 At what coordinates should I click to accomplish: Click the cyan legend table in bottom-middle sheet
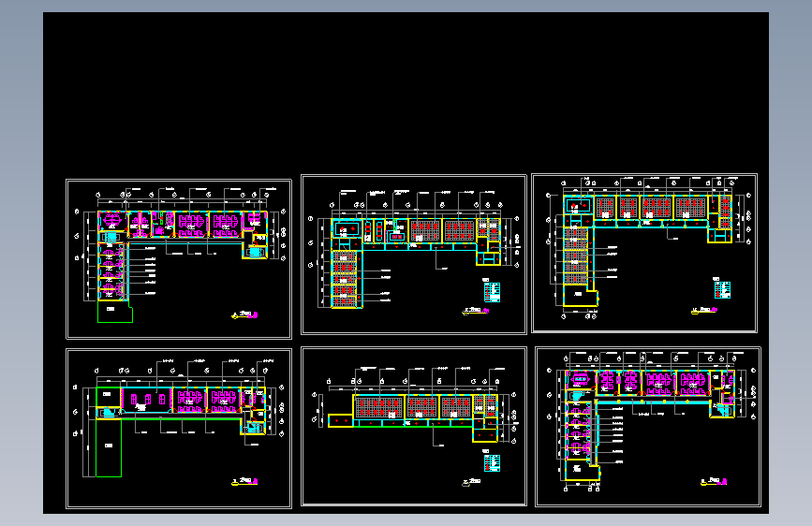coord(492,463)
